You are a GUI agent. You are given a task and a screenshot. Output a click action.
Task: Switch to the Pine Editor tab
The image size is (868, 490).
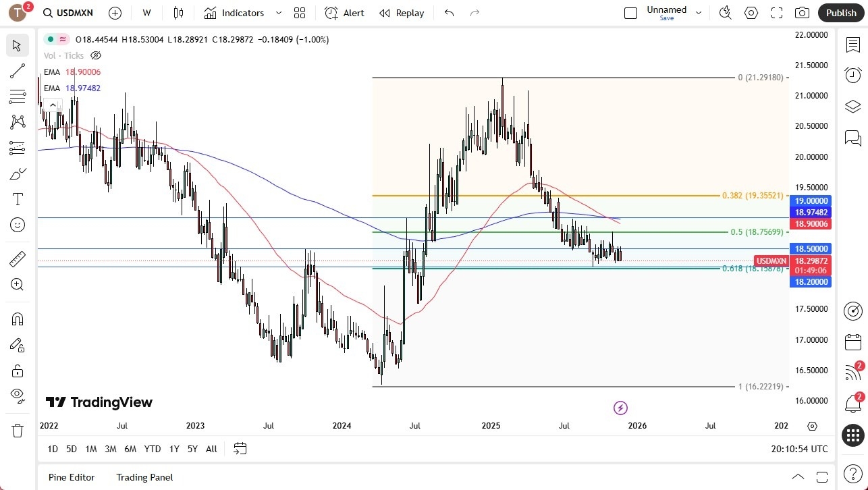click(x=71, y=477)
